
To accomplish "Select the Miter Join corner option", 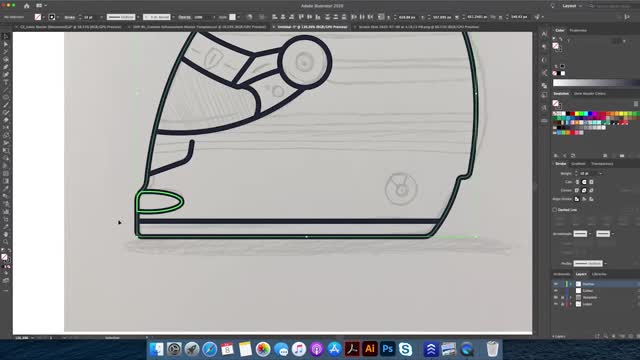I will click(577, 190).
